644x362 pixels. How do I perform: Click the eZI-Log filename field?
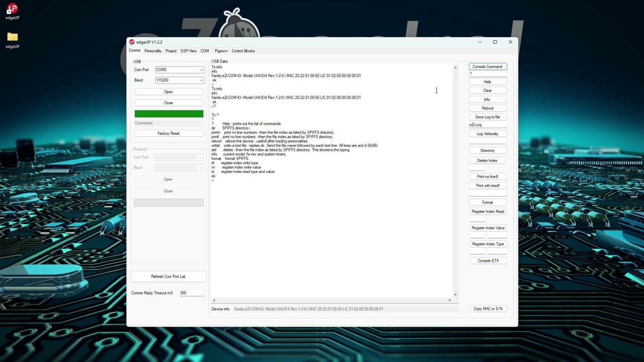click(488, 125)
